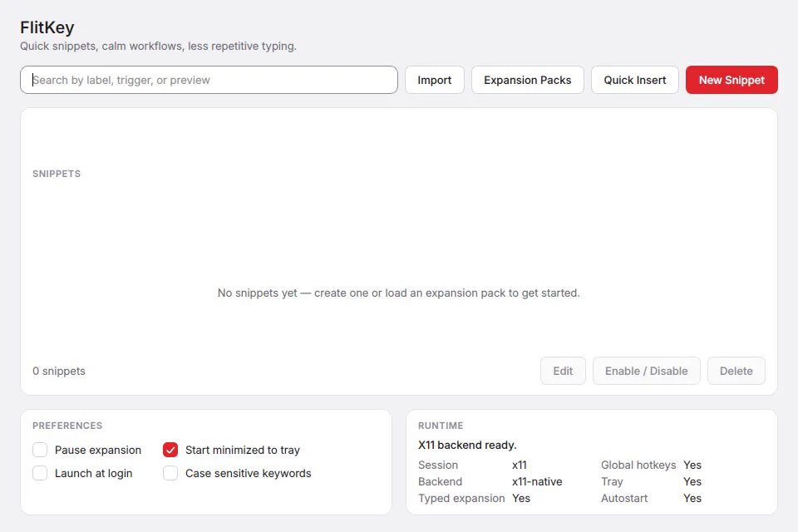The height and width of the screenshot is (532, 798).
Task: Click the 'Autostart' runtime label
Action: point(624,499)
